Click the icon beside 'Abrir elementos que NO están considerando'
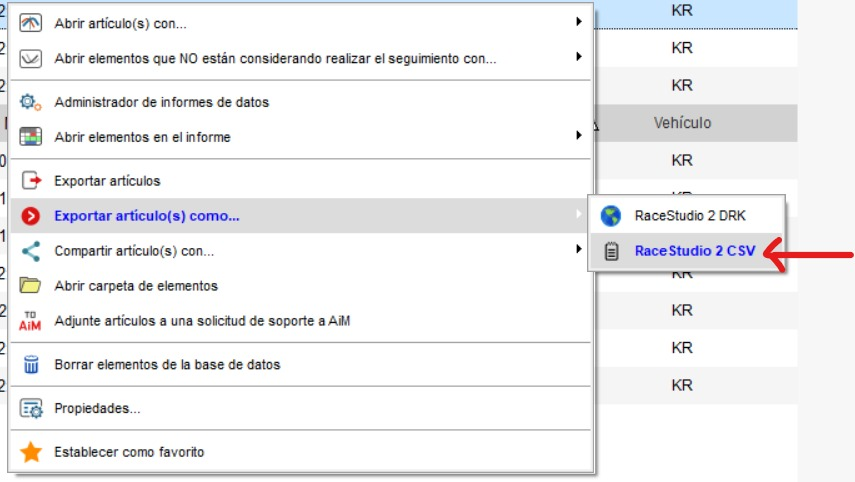855x482 pixels. (31, 58)
